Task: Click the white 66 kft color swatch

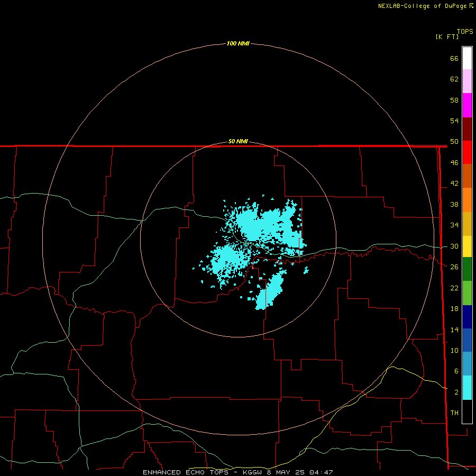Action: coord(467,58)
